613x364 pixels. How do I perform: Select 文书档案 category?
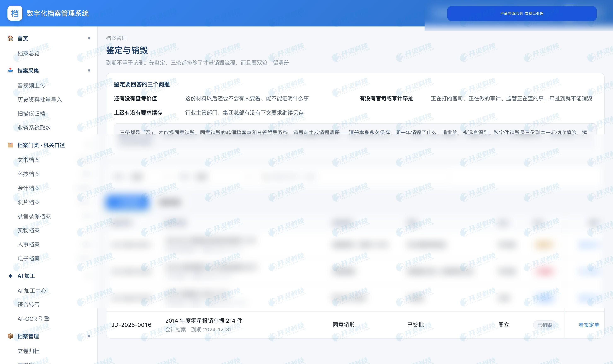click(29, 160)
